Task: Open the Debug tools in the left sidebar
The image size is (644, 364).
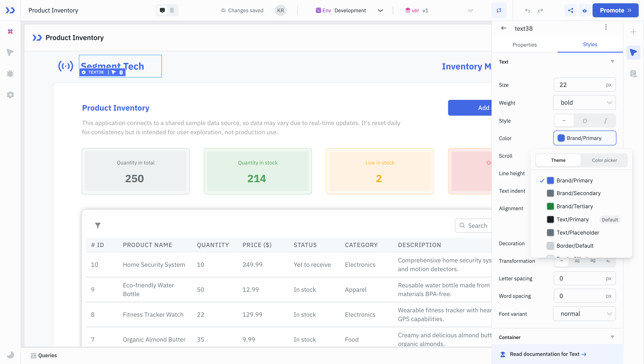Action: point(10,73)
